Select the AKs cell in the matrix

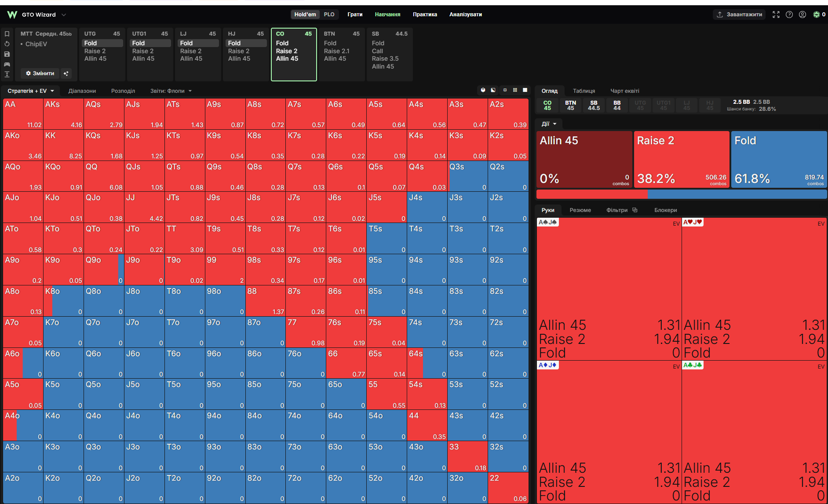pyautogui.click(x=63, y=114)
